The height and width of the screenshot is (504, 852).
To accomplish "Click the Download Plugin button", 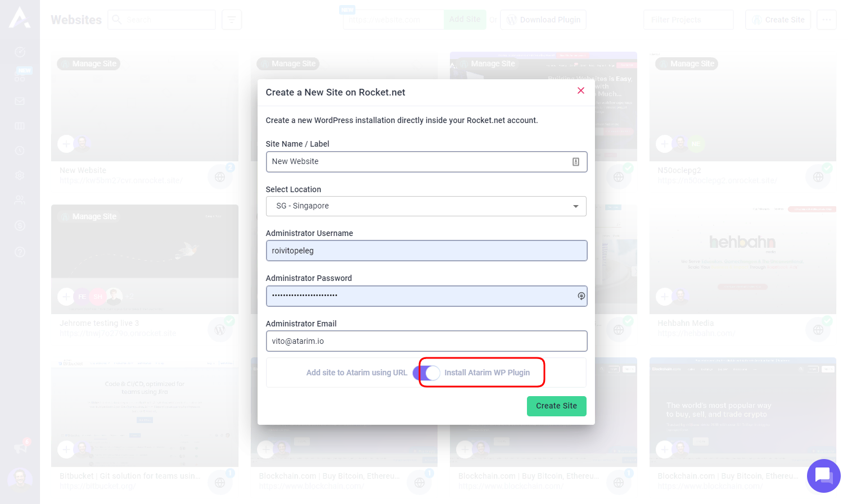I will [x=543, y=20].
